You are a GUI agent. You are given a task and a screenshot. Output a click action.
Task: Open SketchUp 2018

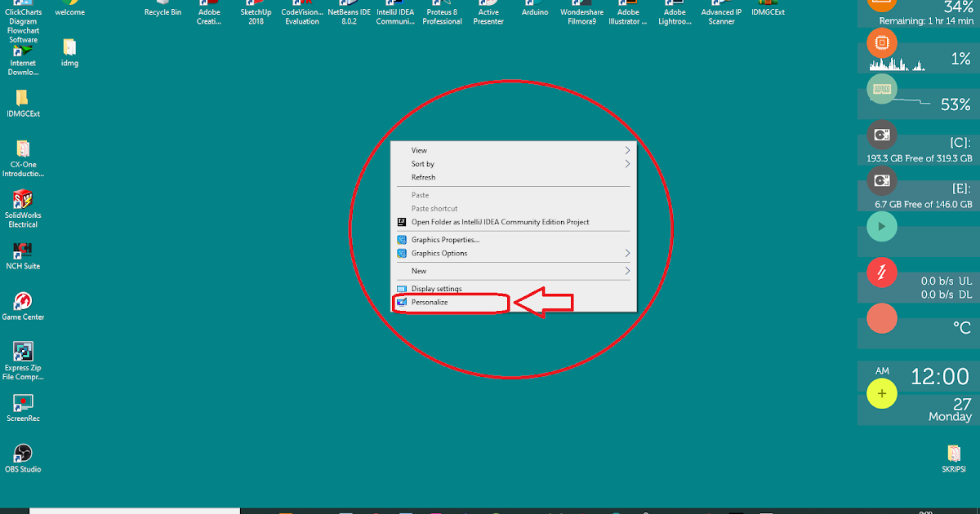(x=255, y=8)
